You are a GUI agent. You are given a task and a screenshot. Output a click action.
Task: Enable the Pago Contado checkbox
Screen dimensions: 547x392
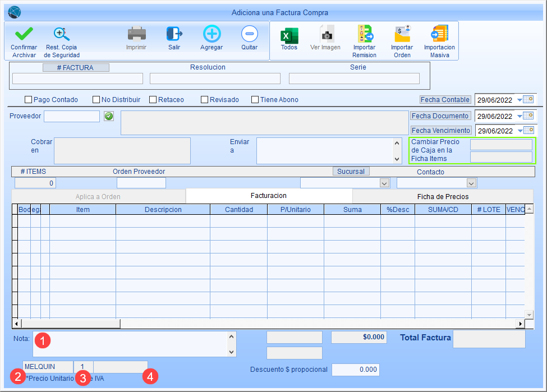coord(28,100)
